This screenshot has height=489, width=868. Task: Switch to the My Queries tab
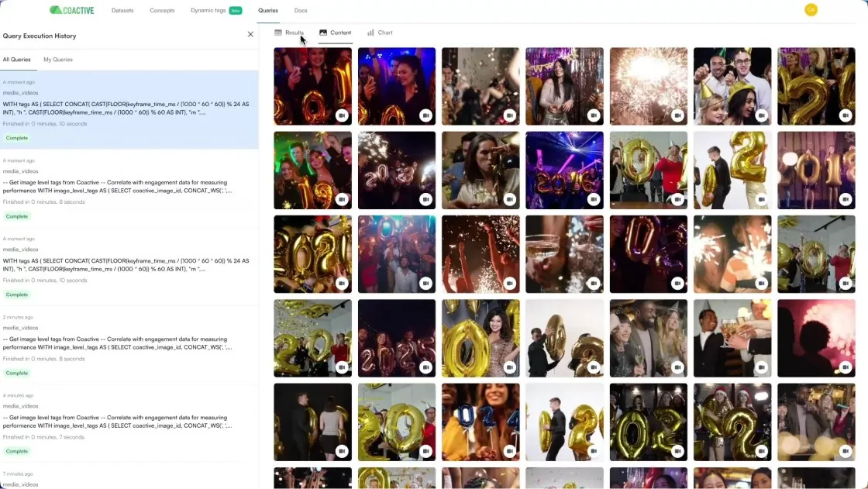(x=58, y=59)
